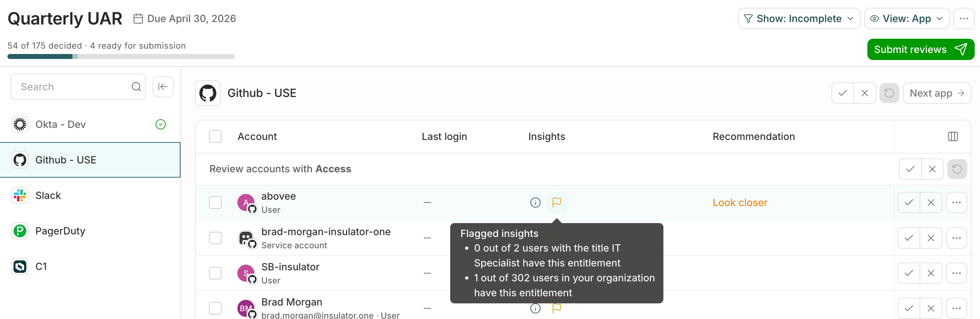This screenshot has height=319, width=980.
Task: Click the column layout icon in table header
Action: (x=953, y=136)
